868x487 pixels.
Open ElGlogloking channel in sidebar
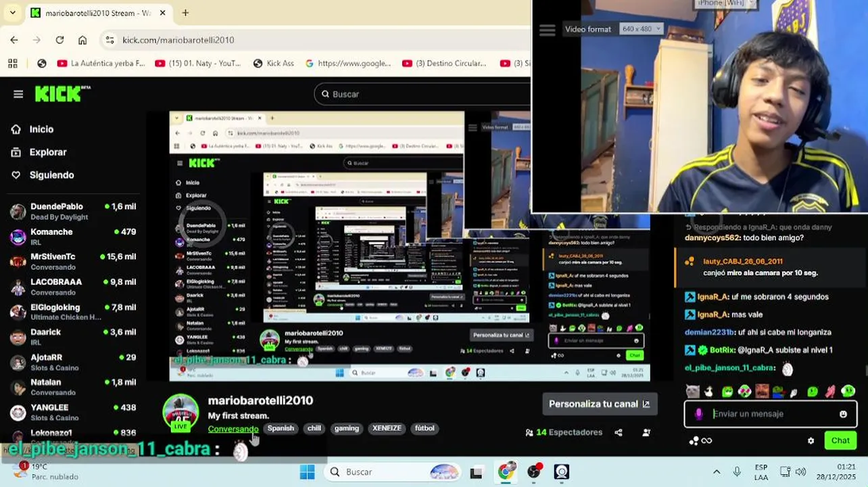(73, 312)
